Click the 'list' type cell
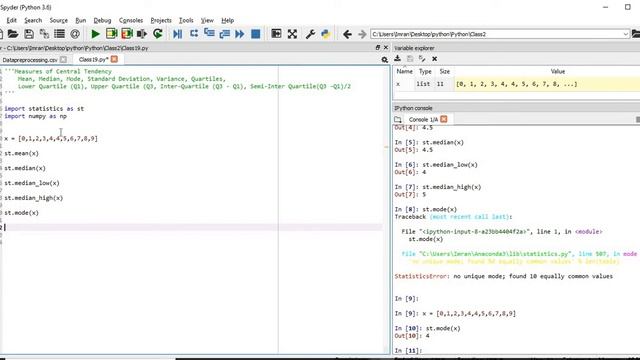Screen dimensions: 640x360 point(423,84)
